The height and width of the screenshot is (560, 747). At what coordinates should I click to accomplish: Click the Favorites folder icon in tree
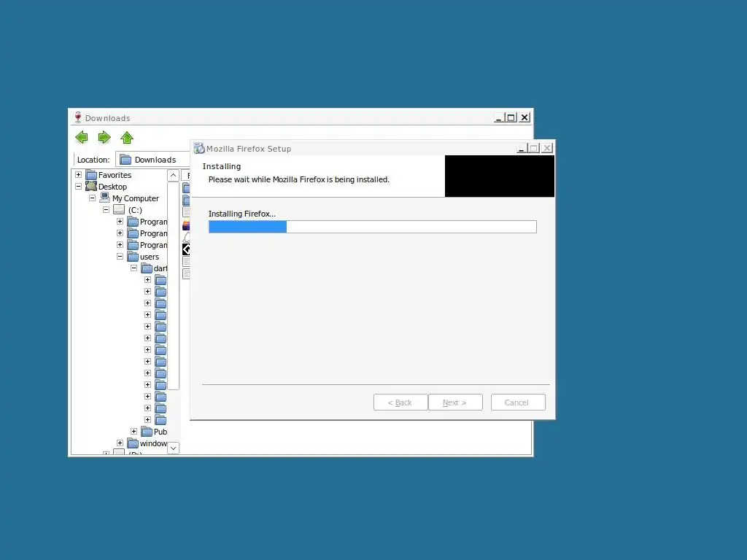point(91,175)
